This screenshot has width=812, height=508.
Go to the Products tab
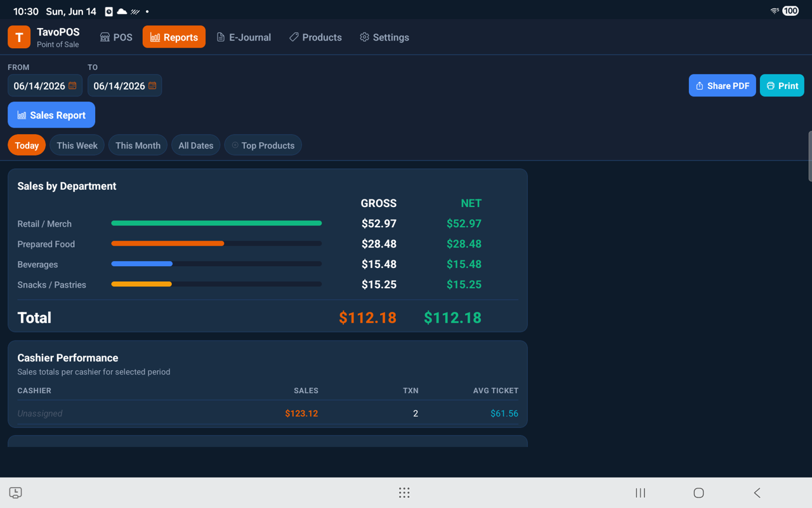[315, 37]
